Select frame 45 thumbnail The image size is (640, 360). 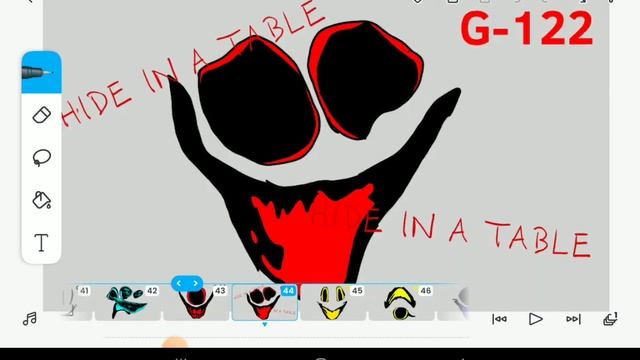(x=333, y=302)
